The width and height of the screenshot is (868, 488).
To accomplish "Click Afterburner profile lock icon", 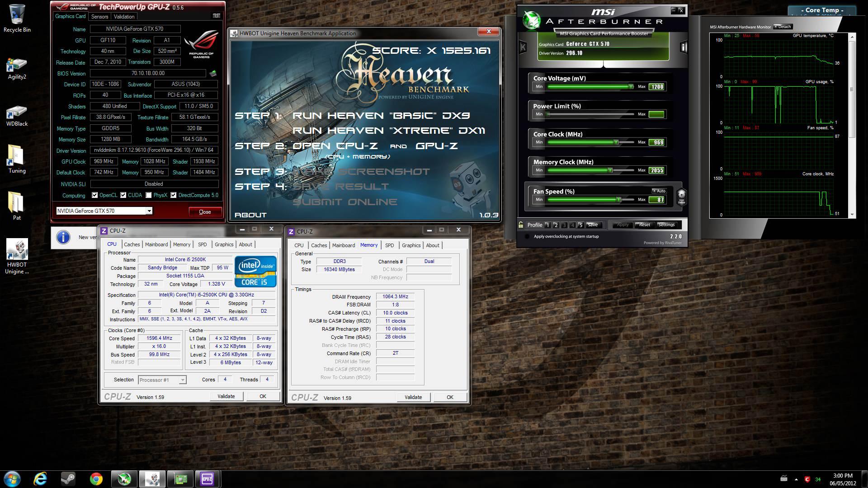I will (x=521, y=225).
